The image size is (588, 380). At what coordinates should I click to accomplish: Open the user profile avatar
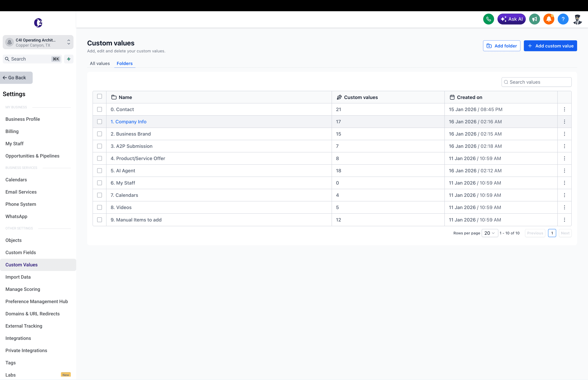577,19
